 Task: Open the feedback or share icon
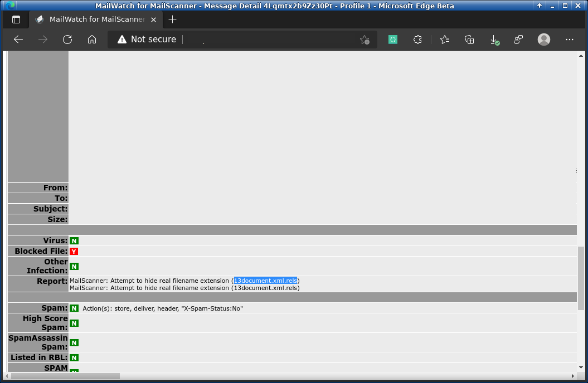(x=518, y=40)
